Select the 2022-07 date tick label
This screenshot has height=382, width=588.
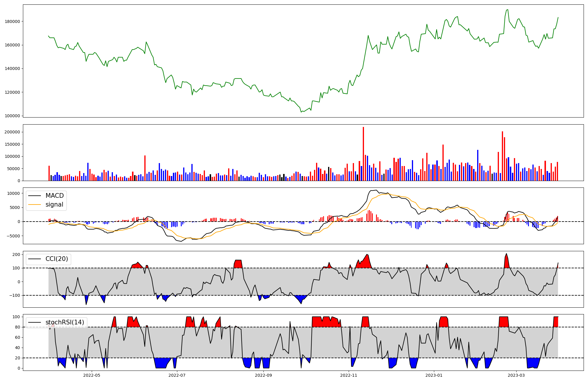tap(177, 375)
